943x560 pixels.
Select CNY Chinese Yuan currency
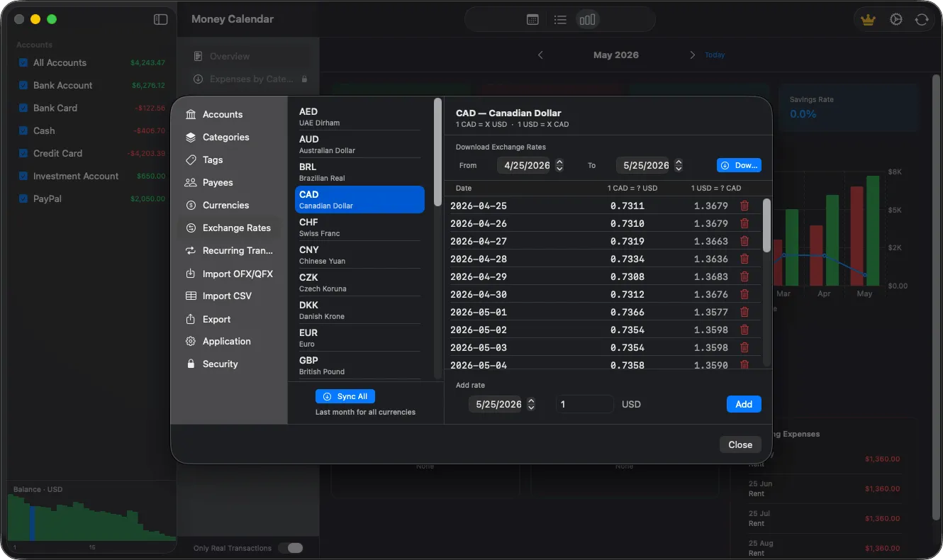tap(359, 254)
